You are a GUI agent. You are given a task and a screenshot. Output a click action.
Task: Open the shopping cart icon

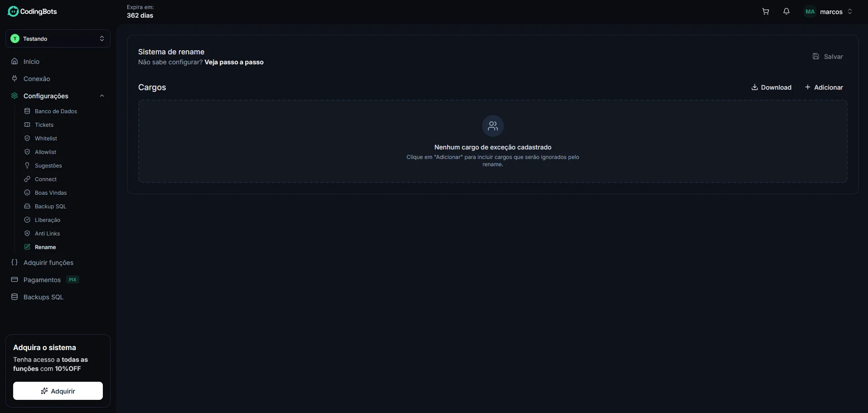click(x=766, y=12)
